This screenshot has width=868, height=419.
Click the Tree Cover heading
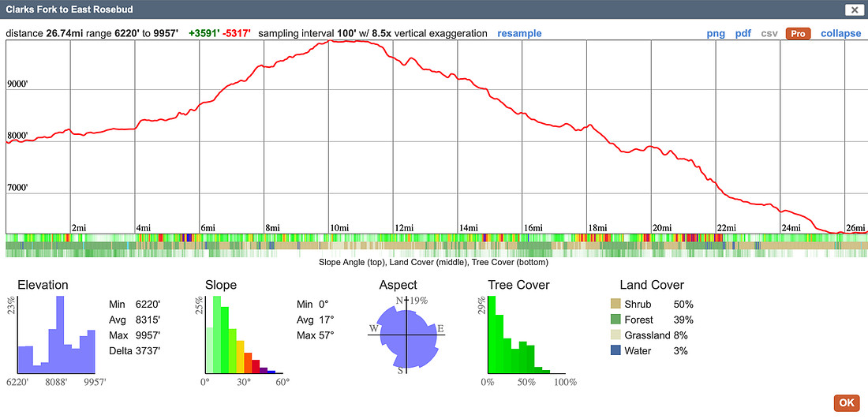[x=518, y=285]
